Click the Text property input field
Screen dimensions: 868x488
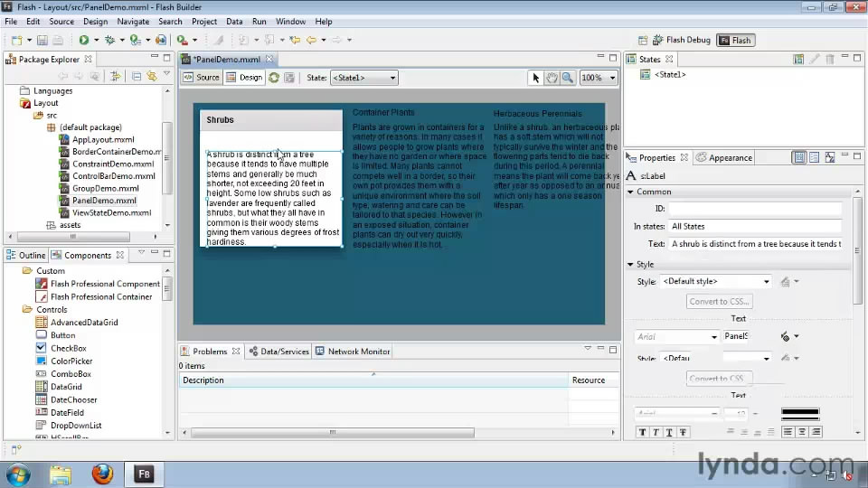tap(755, 244)
